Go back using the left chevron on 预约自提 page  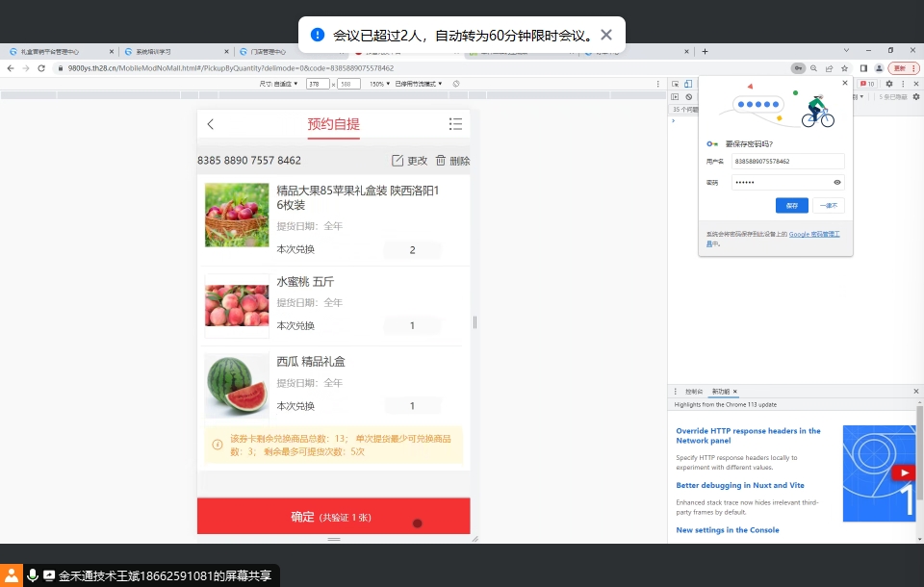coord(211,124)
